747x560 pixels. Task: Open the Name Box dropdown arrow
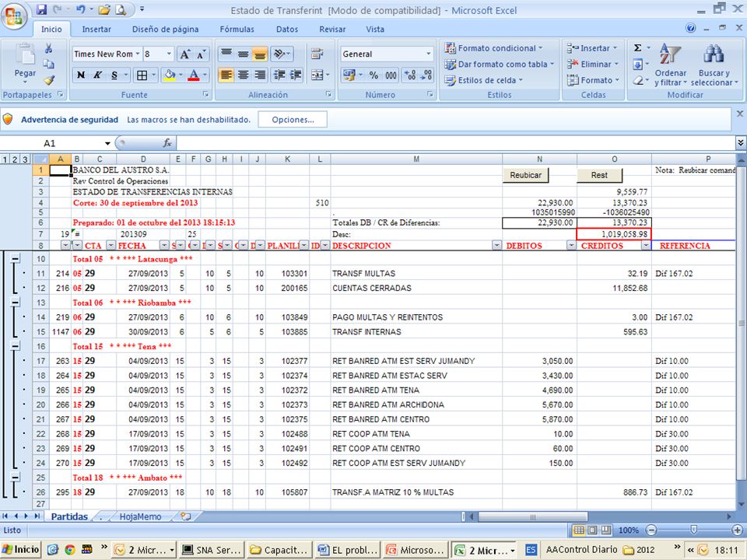pyautogui.click(x=107, y=143)
